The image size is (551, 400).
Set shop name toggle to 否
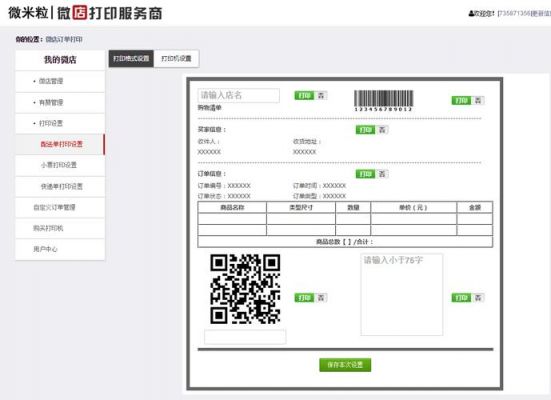pyautogui.click(x=321, y=96)
